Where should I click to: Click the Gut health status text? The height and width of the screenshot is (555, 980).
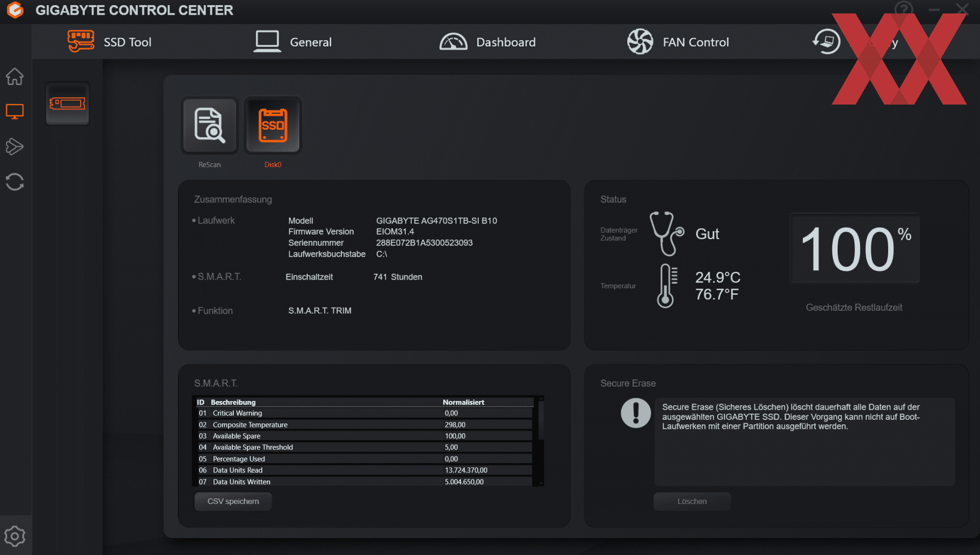click(707, 234)
